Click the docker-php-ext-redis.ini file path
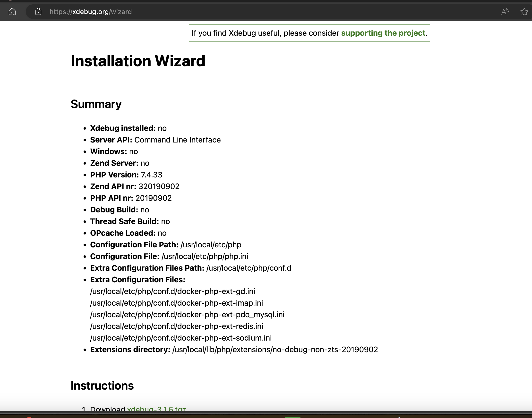Image resolution: width=532 pixels, height=418 pixels. [177, 326]
